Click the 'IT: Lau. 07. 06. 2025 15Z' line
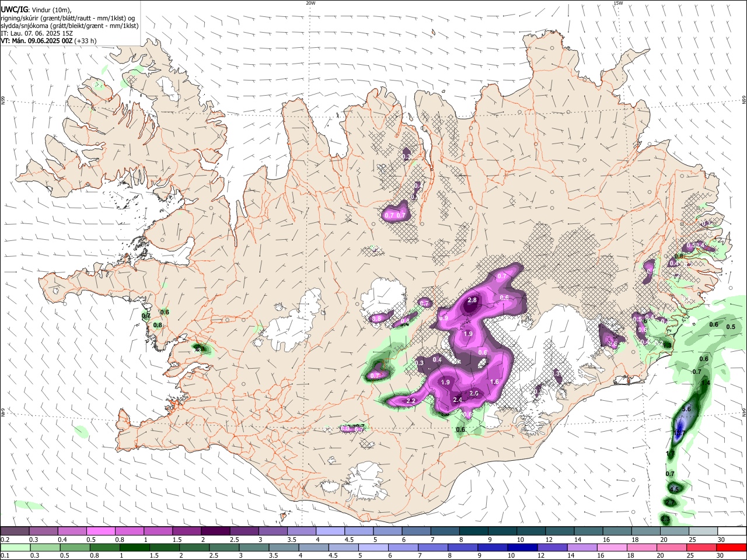Image resolution: width=747 pixels, height=560 pixels. point(37,33)
